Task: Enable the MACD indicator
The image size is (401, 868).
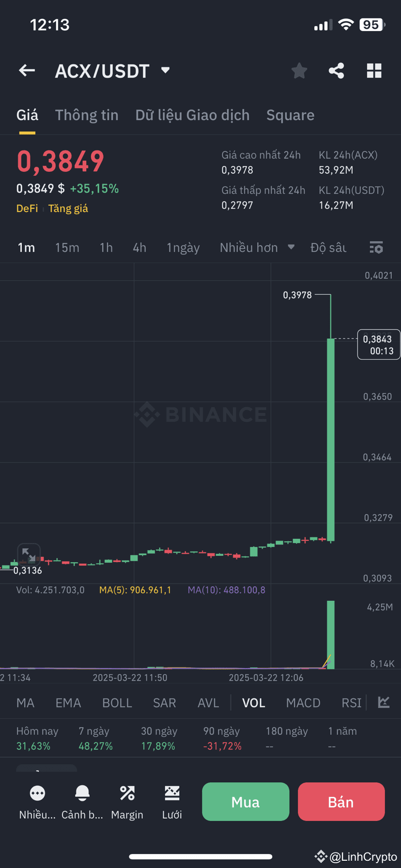Action: pos(303,702)
